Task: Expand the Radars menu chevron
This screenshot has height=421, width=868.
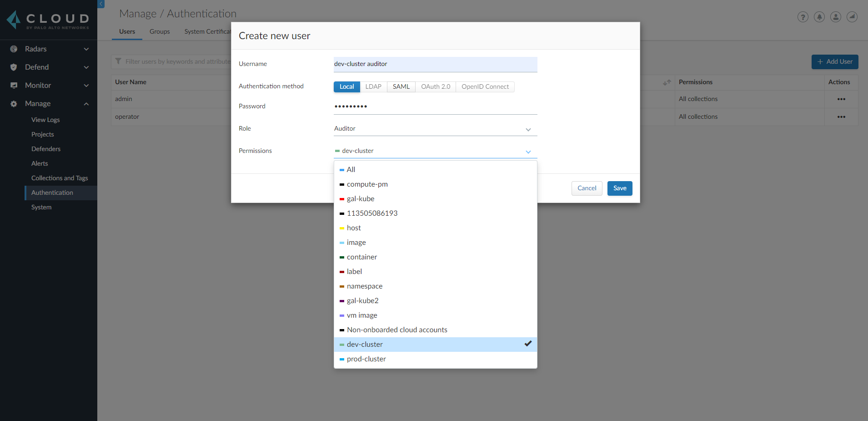Action: pos(86,49)
